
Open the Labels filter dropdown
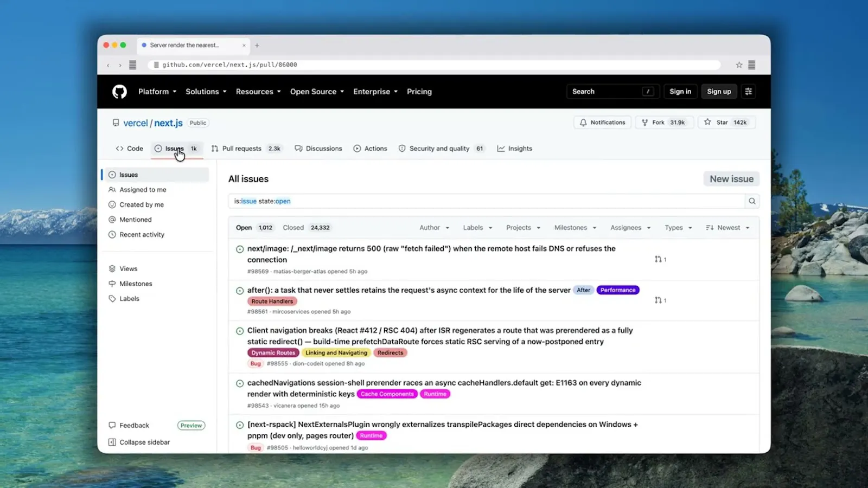pyautogui.click(x=477, y=228)
